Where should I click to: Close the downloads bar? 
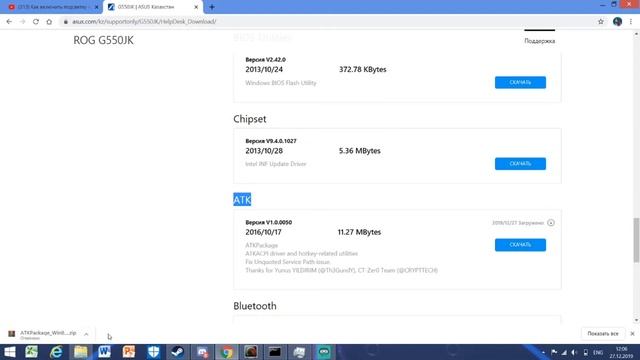point(632,333)
